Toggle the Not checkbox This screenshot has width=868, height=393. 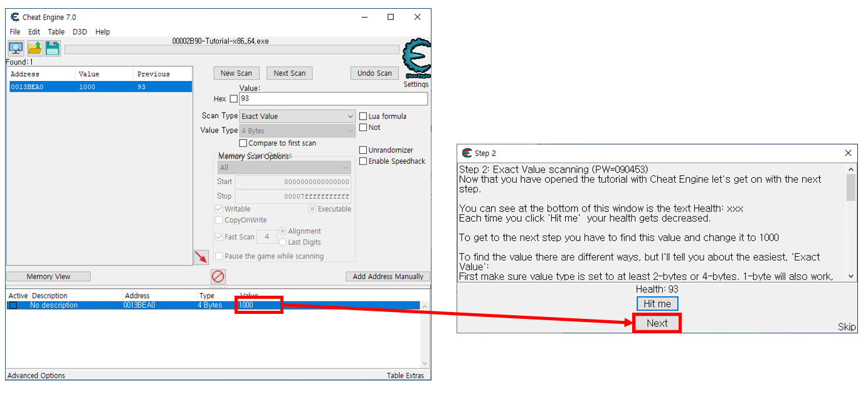[x=363, y=127]
